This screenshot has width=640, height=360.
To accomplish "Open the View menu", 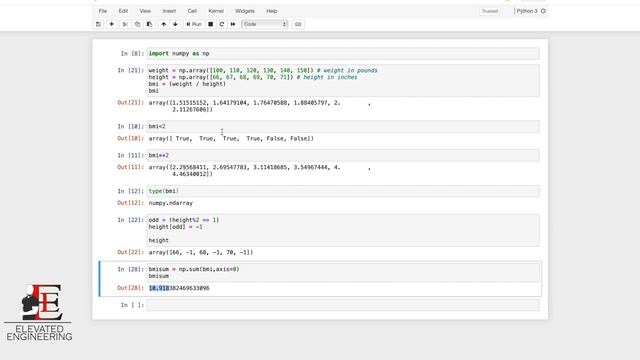I will [145, 11].
